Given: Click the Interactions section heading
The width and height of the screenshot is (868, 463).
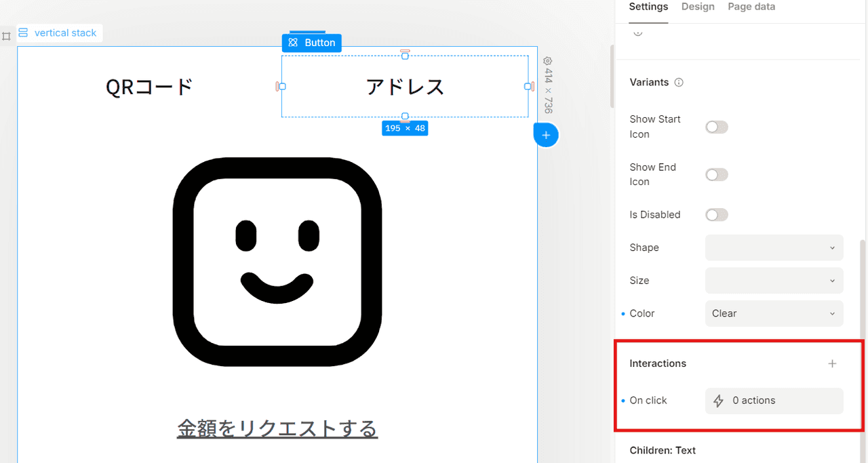Looking at the screenshot, I should coord(658,363).
